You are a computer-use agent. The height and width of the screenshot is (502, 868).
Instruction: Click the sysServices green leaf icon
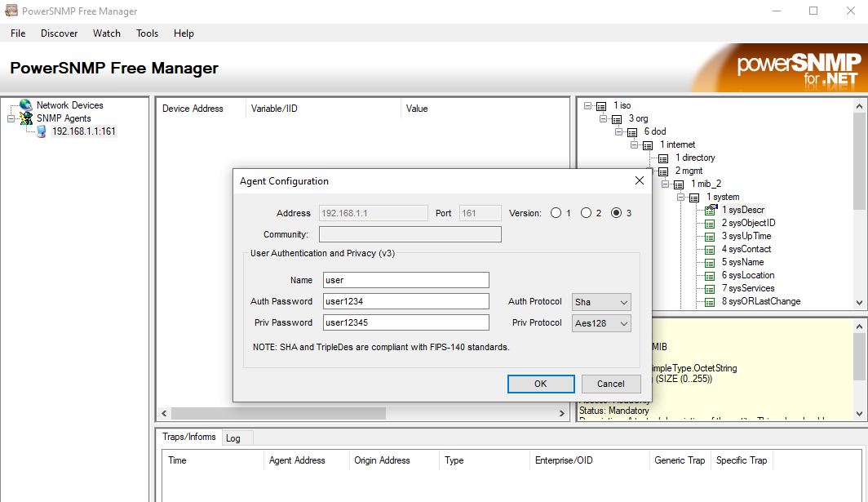[x=710, y=289]
